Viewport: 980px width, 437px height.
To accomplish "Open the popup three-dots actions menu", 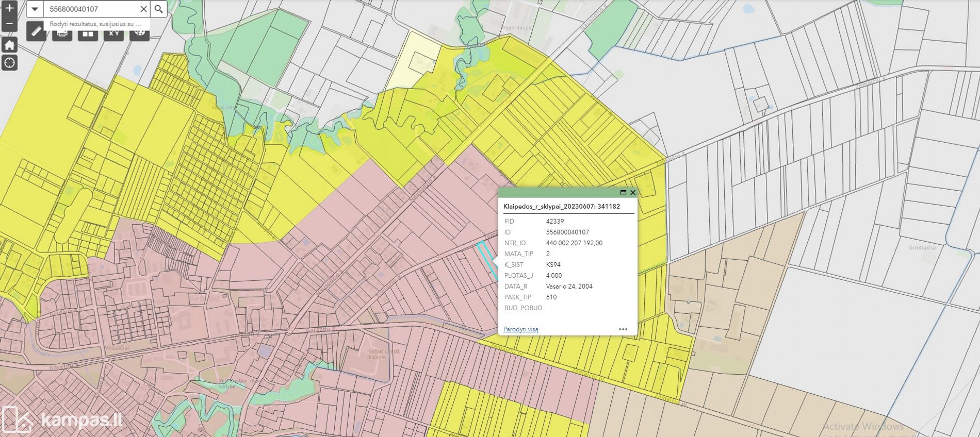I will (x=623, y=329).
